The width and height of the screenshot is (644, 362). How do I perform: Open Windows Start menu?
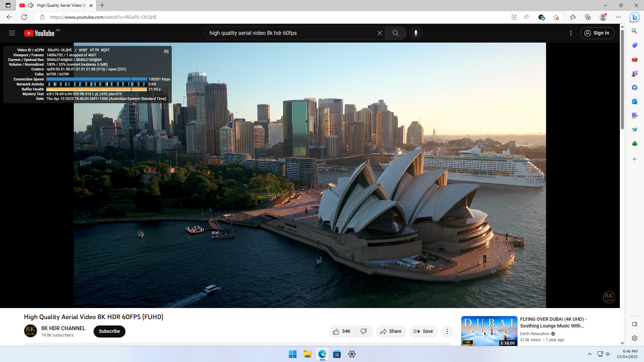(292, 354)
